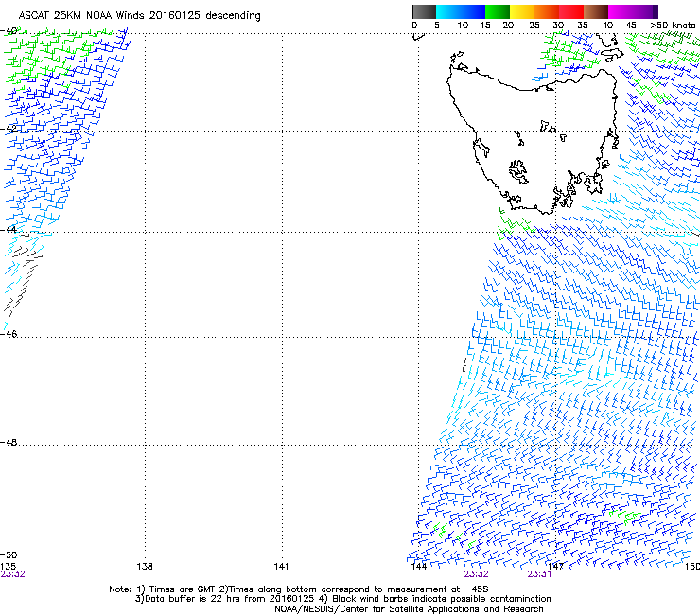This screenshot has width=700, height=615.
Task: Click the '20' label under the color scale
Action: tap(508, 26)
